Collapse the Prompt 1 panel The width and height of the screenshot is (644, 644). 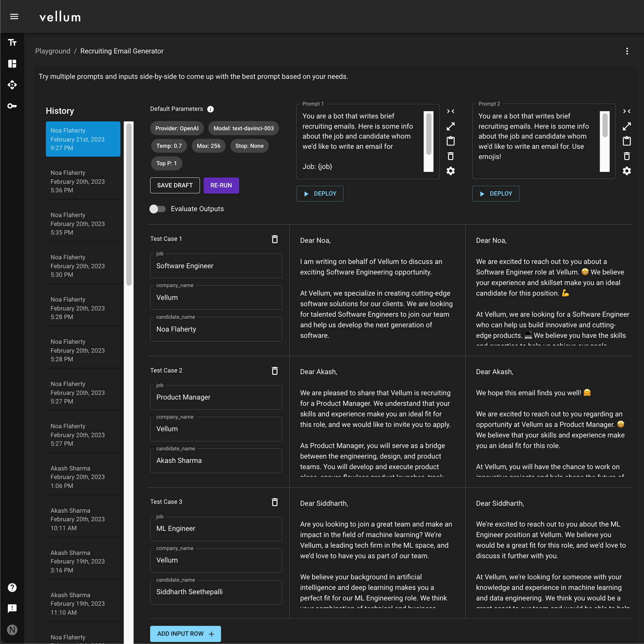tap(451, 111)
